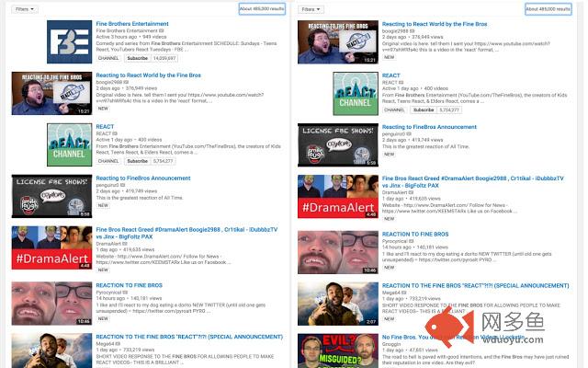Image resolution: width=588 pixels, height=368 pixels.
Task: Click the results count in the right pane
Action: point(548,8)
